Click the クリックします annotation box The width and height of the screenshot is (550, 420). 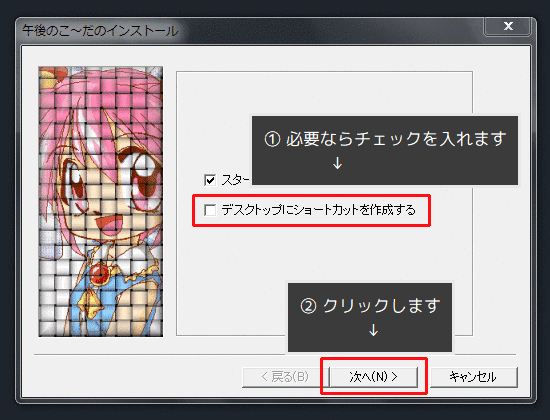point(370,317)
